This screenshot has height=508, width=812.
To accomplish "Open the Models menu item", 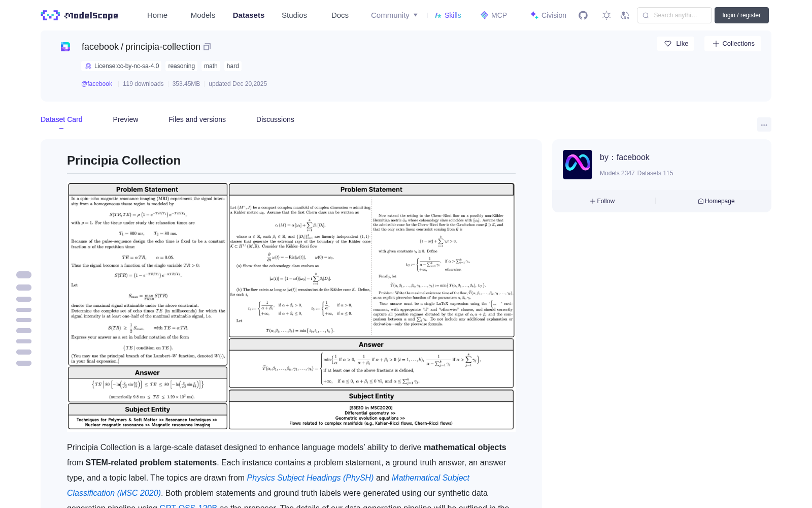I will click(203, 15).
